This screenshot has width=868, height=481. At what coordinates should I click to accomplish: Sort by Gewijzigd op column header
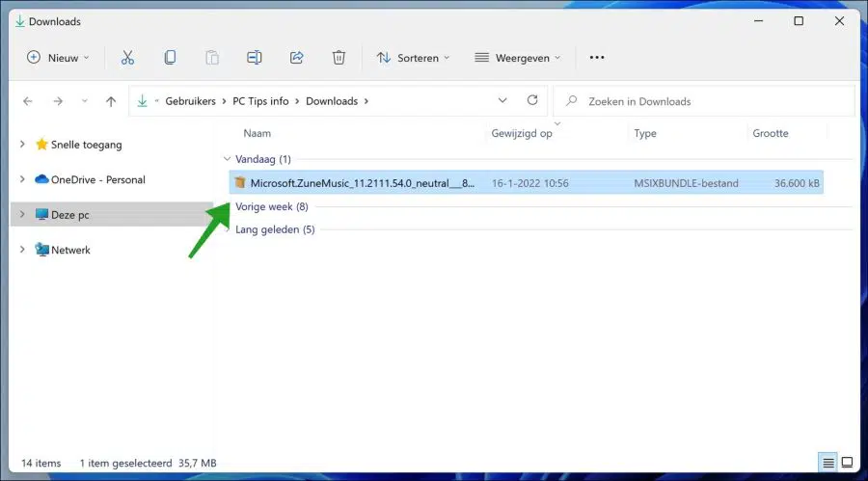(x=522, y=133)
